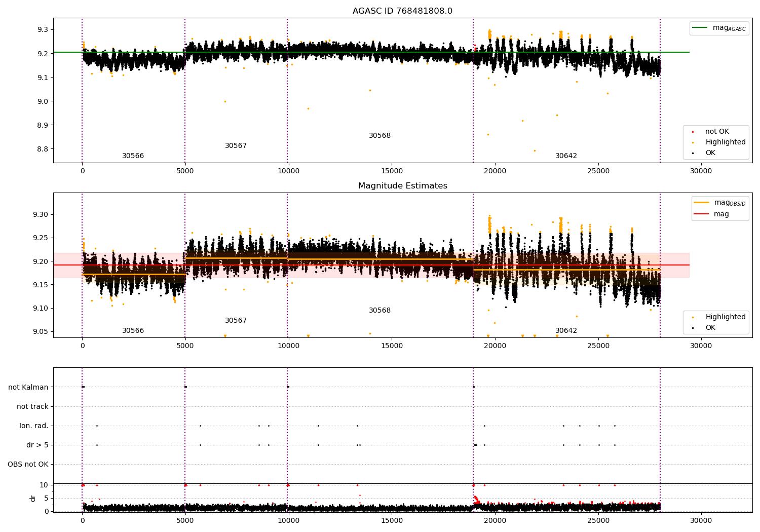Click the "OBS not OK" axis label

(28, 465)
